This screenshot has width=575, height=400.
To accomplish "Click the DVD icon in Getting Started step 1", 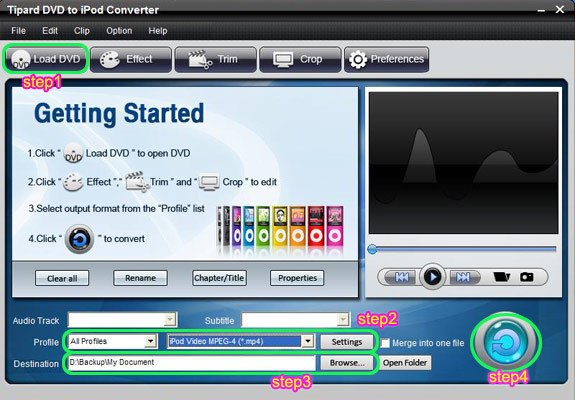I will coord(73,153).
